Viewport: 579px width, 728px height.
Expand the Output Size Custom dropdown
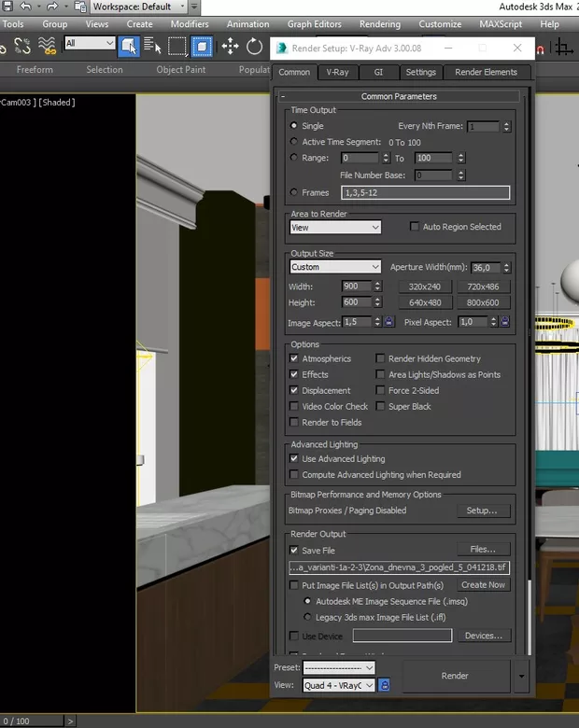[335, 267]
